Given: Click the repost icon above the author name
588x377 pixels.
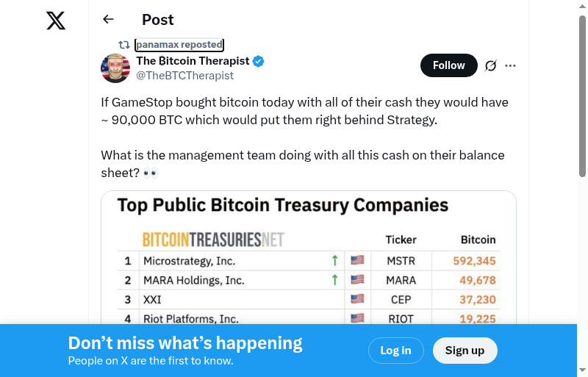Looking at the screenshot, I should point(124,45).
